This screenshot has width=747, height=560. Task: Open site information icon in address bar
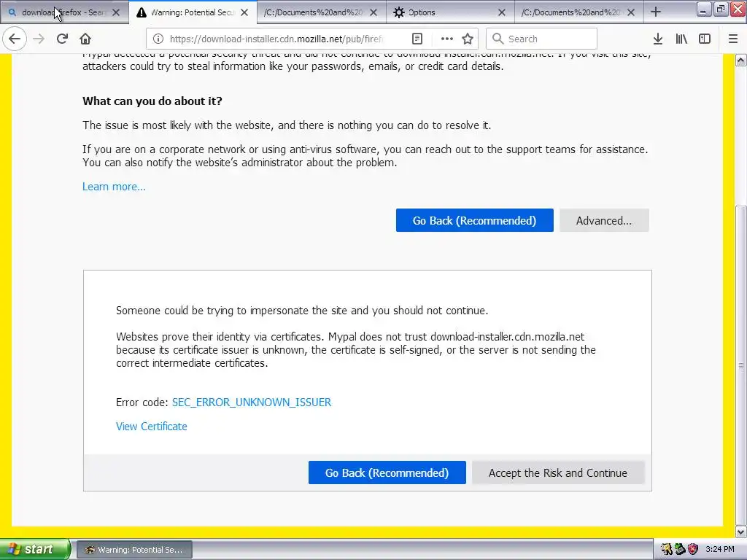[x=158, y=39]
